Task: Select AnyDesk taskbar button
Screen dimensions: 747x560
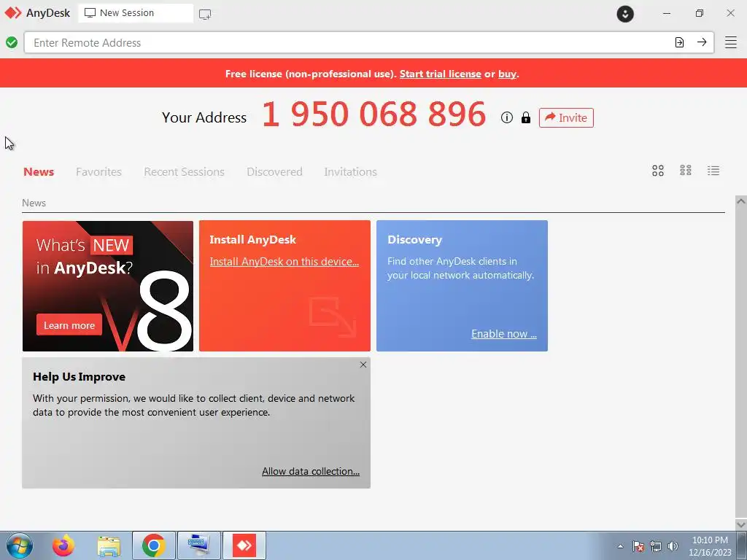Action: click(x=244, y=545)
